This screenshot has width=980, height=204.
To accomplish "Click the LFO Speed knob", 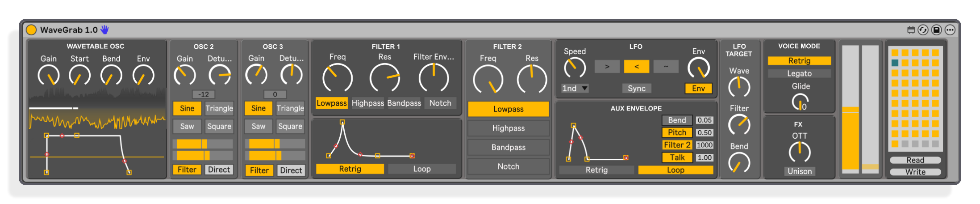I will (575, 68).
